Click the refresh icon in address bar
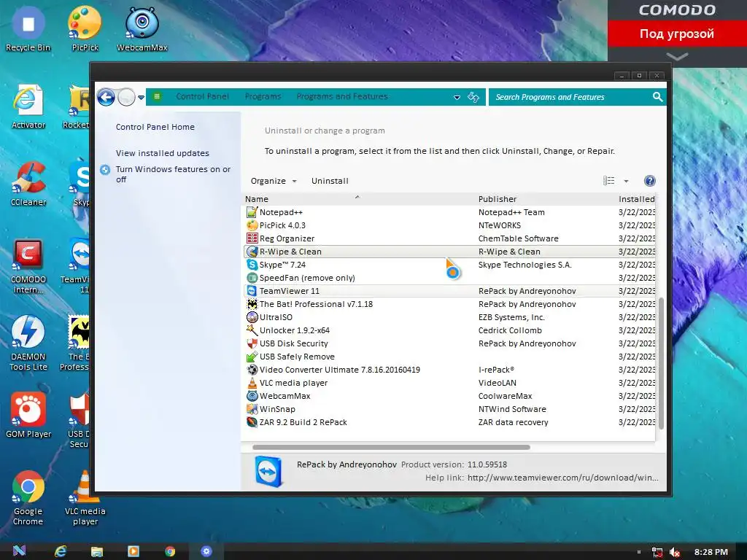The image size is (747, 560). pos(473,97)
